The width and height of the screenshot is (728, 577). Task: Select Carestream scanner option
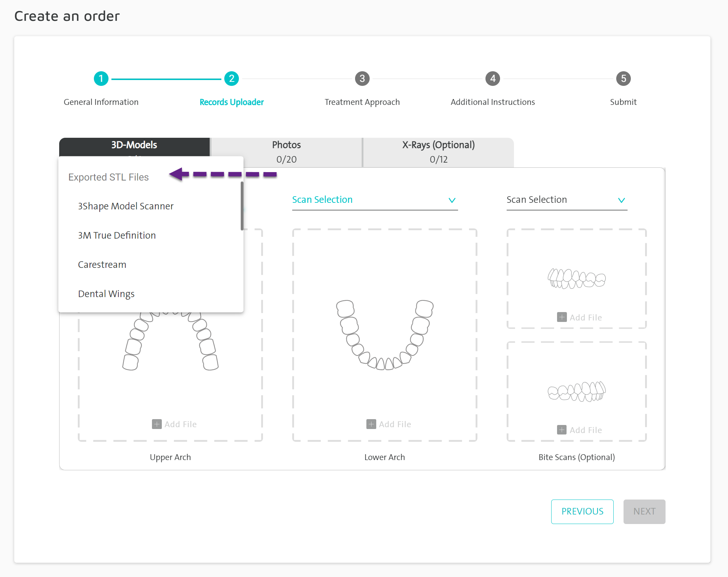[102, 265]
